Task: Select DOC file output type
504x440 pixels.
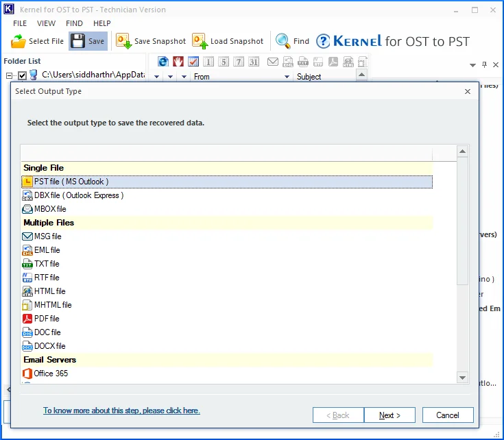Action: pyautogui.click(x=227, y=332)
